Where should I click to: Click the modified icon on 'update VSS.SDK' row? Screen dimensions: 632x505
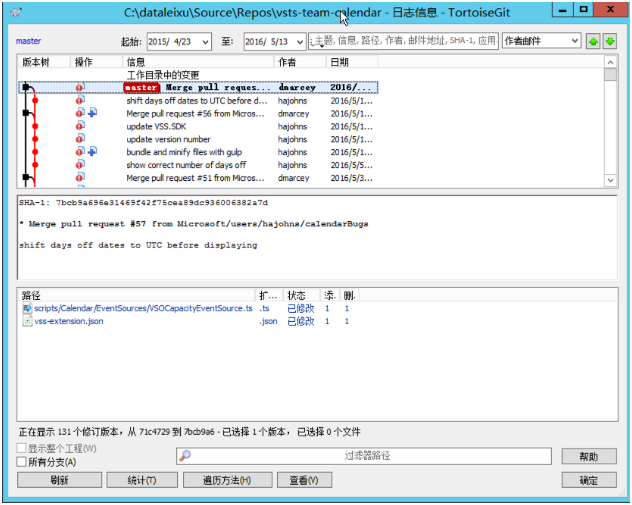coord(80,126)
